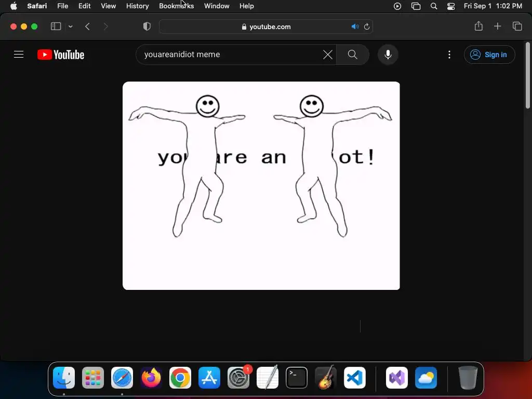Open the Trash in the Dock
Screen dimensions: 532x399
click(x=468, y=378)
